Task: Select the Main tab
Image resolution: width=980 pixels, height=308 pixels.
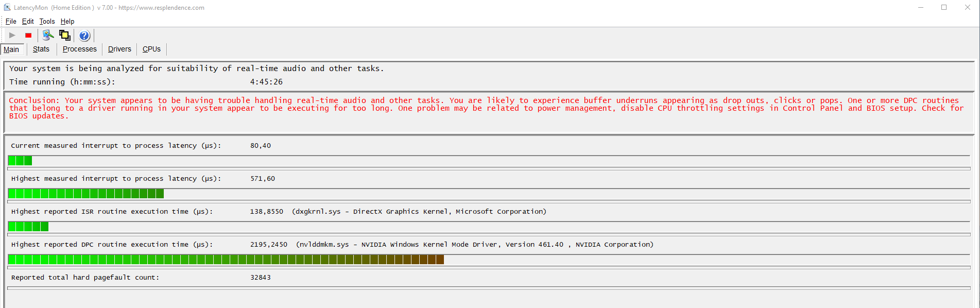Action: [x=11, y=49]
